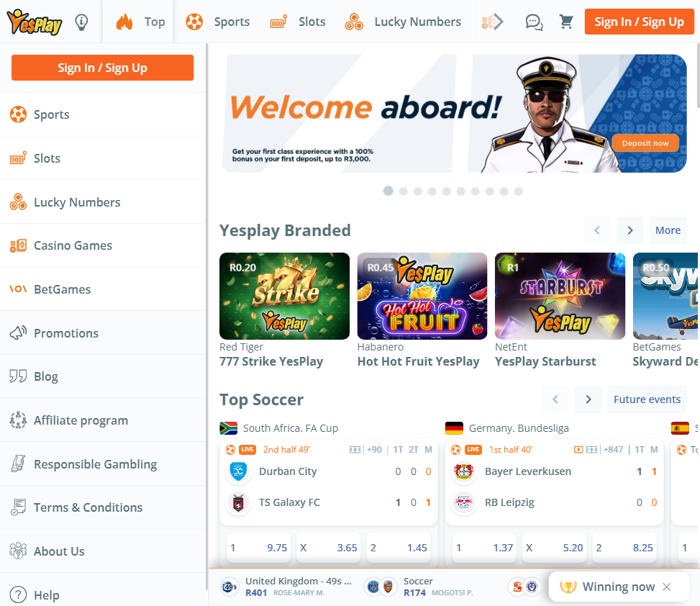Viewport: 700px width, 606px height.
Task: Open the Sports tab in header
Action: coord(217,22)
